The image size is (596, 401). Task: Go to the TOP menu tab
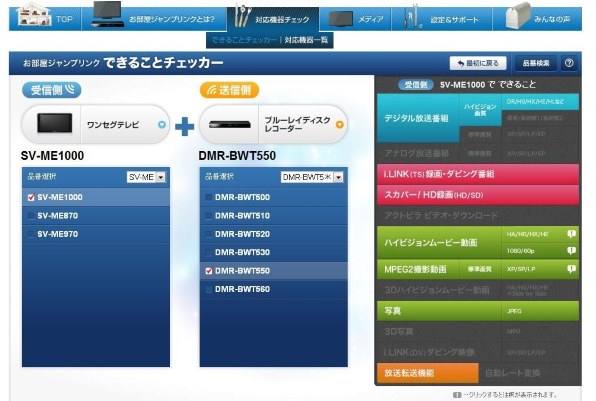(x=46, y=19)
